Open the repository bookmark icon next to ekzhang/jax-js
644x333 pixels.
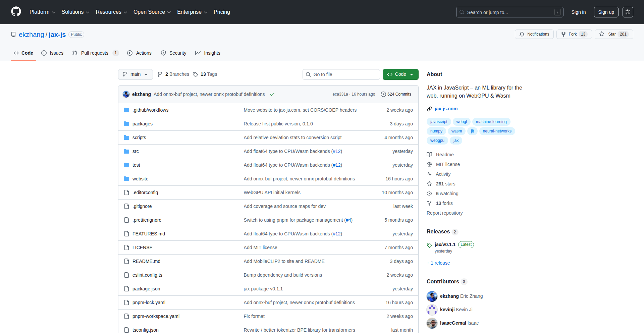(13, 34)
